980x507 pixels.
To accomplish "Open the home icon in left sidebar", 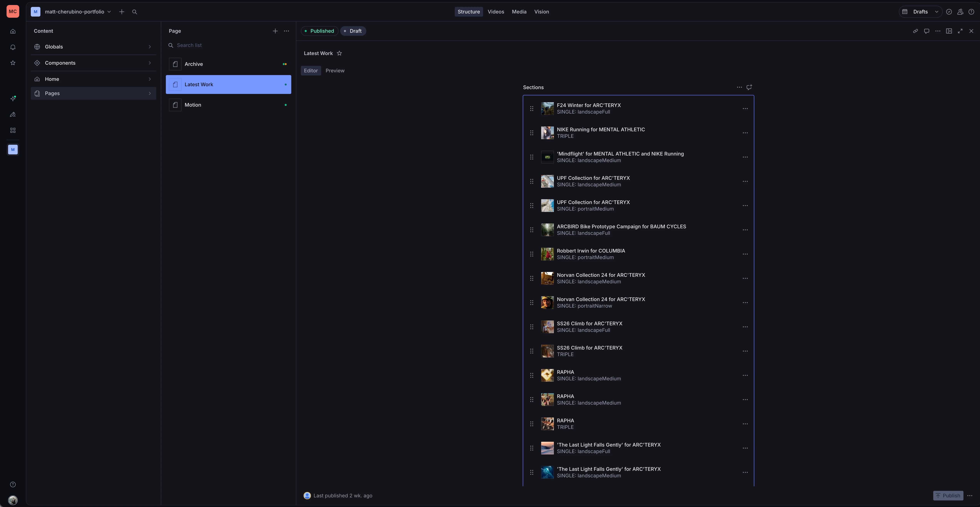I will [13, 31].
